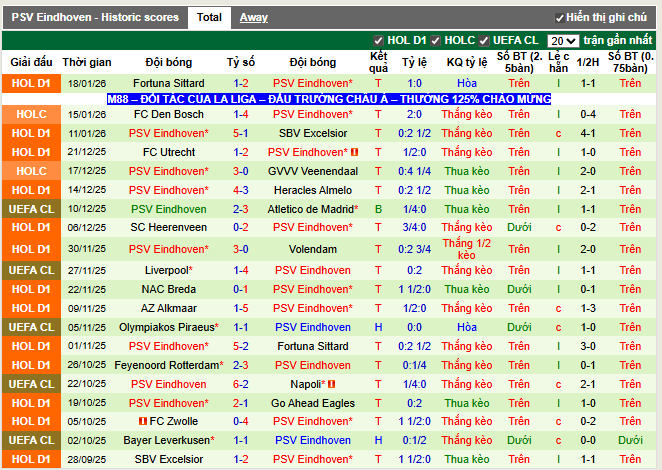The image size is (662, 470).
Task: Toggle the UEFA CL league checkbox
Action: pyautogui.click(x=484, y=41)
